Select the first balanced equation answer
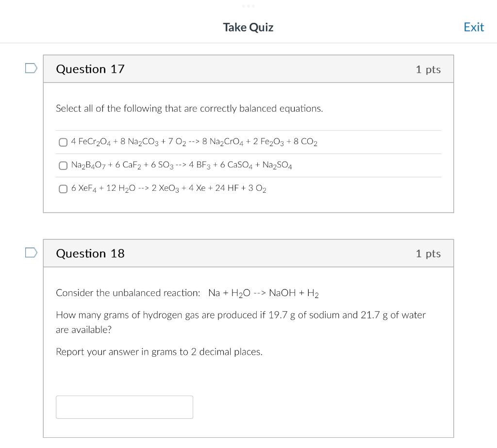497x448 pixels. (63, 142)
